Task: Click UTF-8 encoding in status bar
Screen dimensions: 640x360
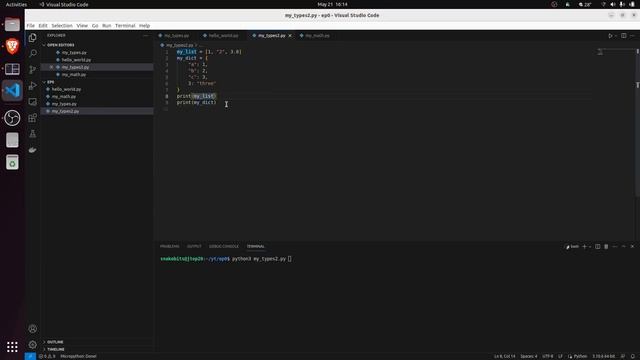Action: [x=548, y=356]
